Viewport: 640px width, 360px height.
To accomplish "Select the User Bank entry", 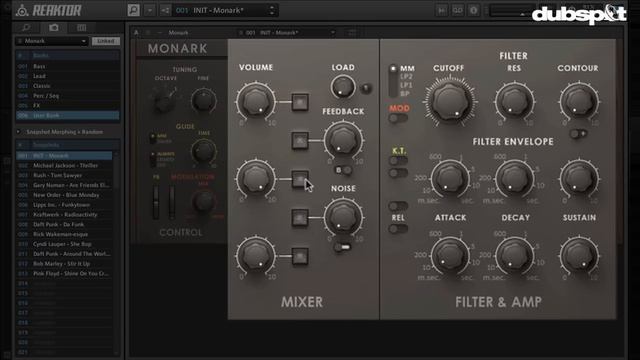I will (68, 116).
